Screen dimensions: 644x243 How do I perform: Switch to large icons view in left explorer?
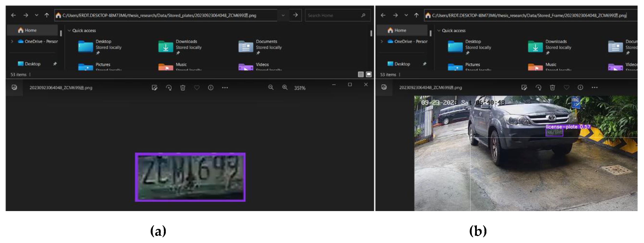369,74
